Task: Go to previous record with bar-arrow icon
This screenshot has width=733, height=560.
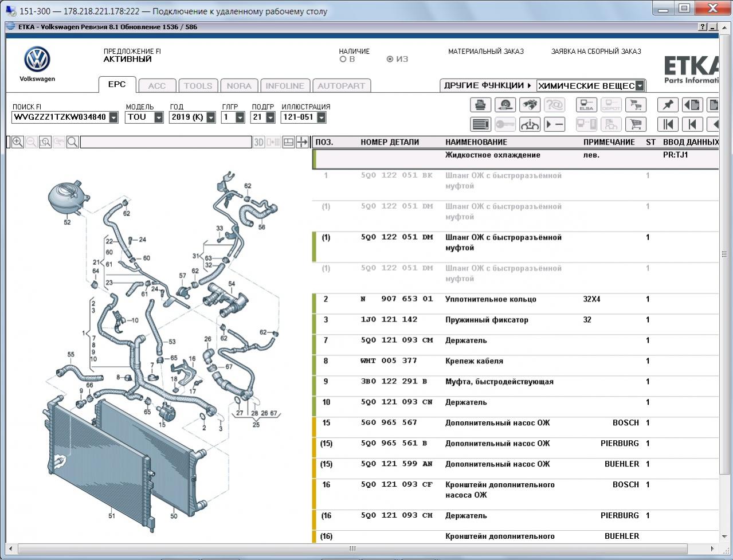Action: pyautogui.click(x=692, y=124)
